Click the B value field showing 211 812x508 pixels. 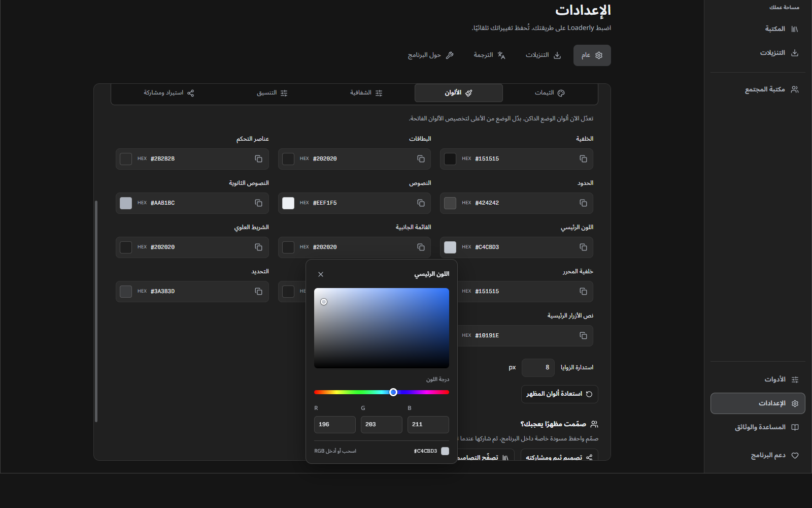(428, 425)
